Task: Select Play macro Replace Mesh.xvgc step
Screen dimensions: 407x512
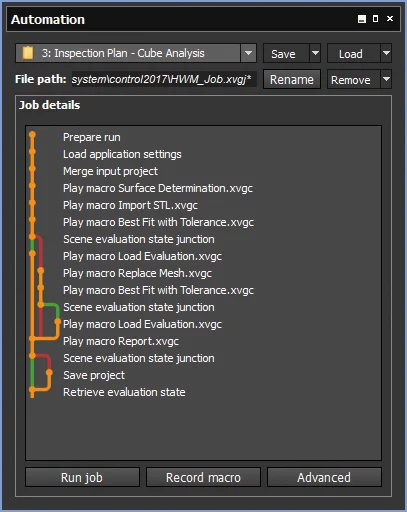Action: coord(137,273)
